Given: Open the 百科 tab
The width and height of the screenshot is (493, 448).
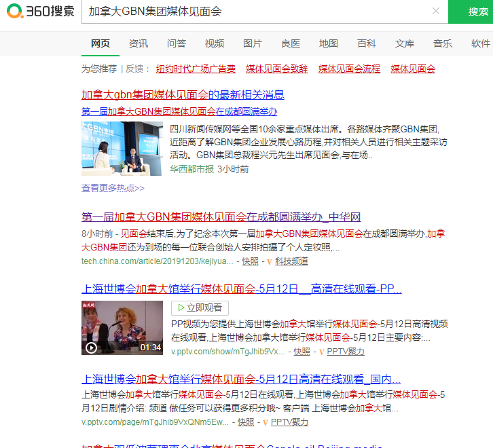Looking at the screenshot, I should [367, 43].
